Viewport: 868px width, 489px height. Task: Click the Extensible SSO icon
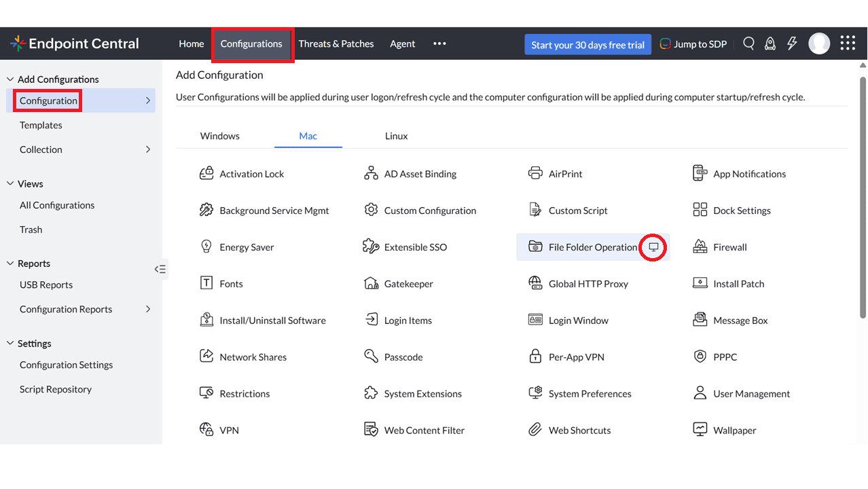pyautogui.click(x=371, y=247)
